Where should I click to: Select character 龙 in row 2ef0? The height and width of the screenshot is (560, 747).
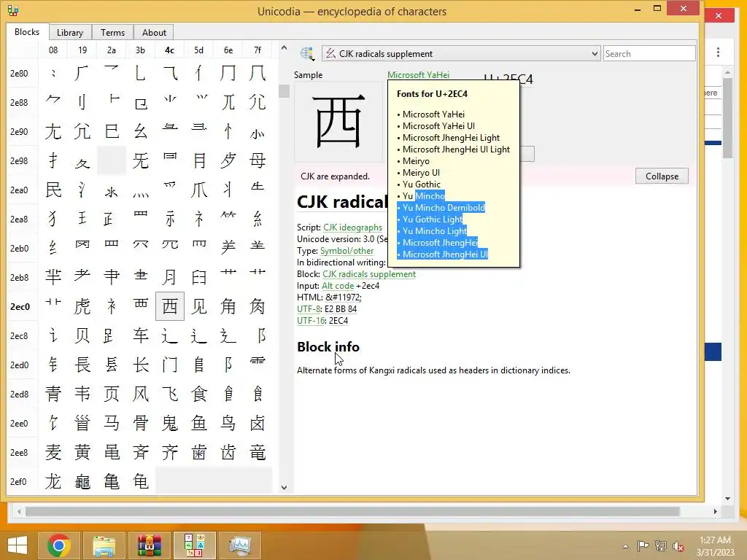(53, 481)
